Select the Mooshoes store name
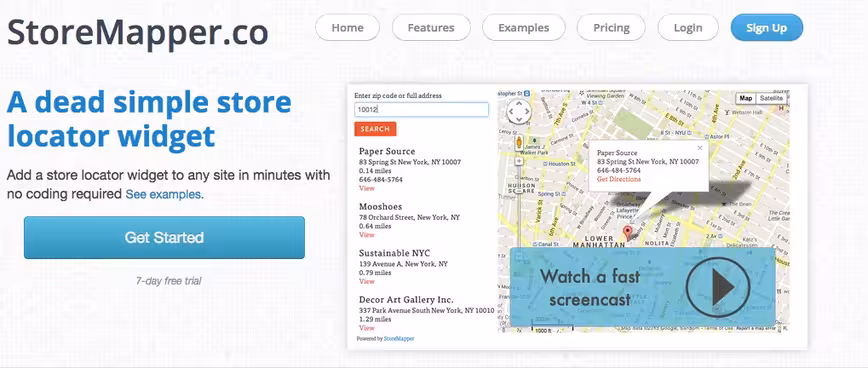The width and height of the screenshot is (868, 368). point(380,206)
